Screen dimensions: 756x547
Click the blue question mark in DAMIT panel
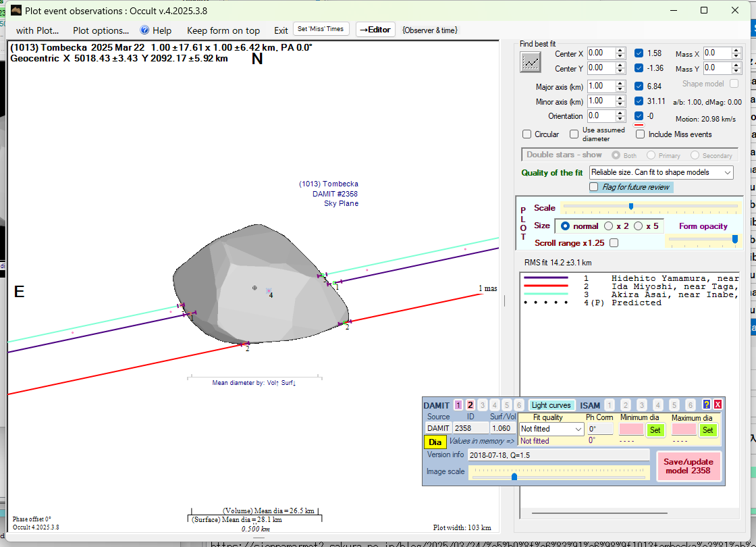pos(707,405)
